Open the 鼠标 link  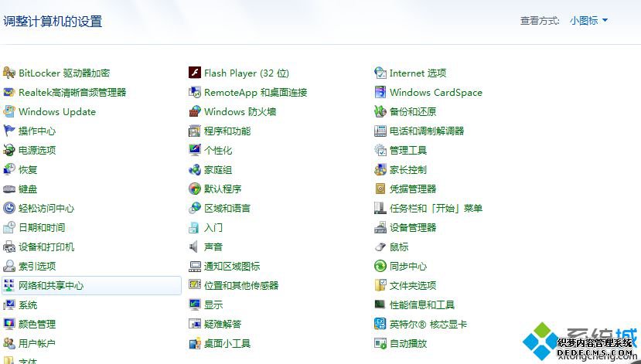coord(399,247)
